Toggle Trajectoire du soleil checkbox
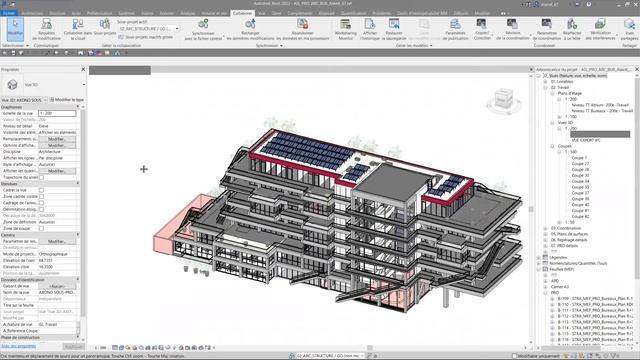The image size is (640, 360). 41,178
